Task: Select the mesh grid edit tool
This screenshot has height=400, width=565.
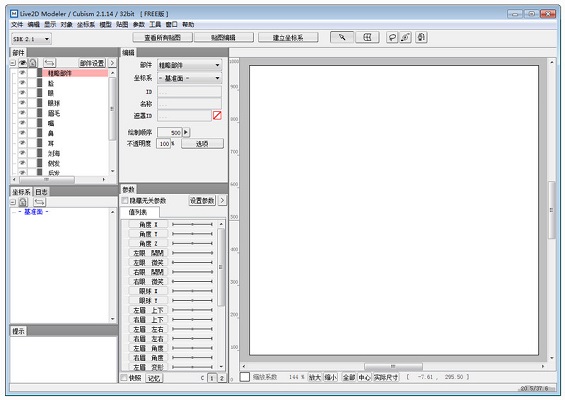Action: (367, 37)
